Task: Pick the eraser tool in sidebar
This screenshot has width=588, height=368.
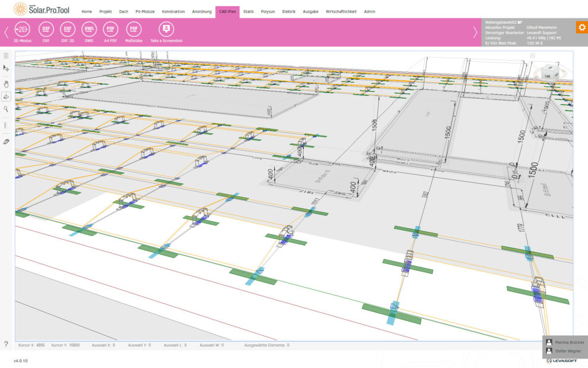Action: (6, 143)
